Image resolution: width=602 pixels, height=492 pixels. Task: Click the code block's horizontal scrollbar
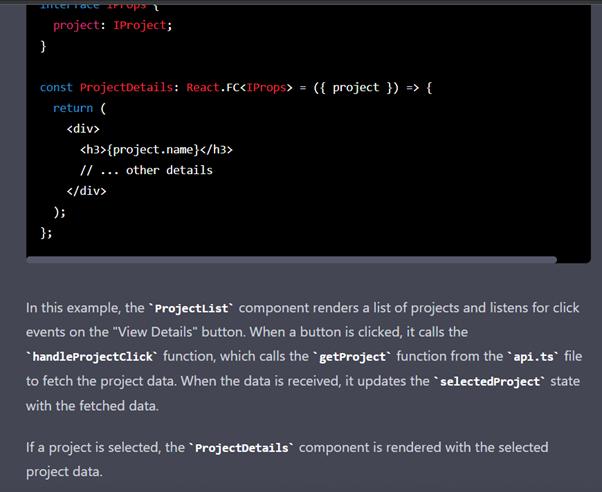click(x=291, y=260)
